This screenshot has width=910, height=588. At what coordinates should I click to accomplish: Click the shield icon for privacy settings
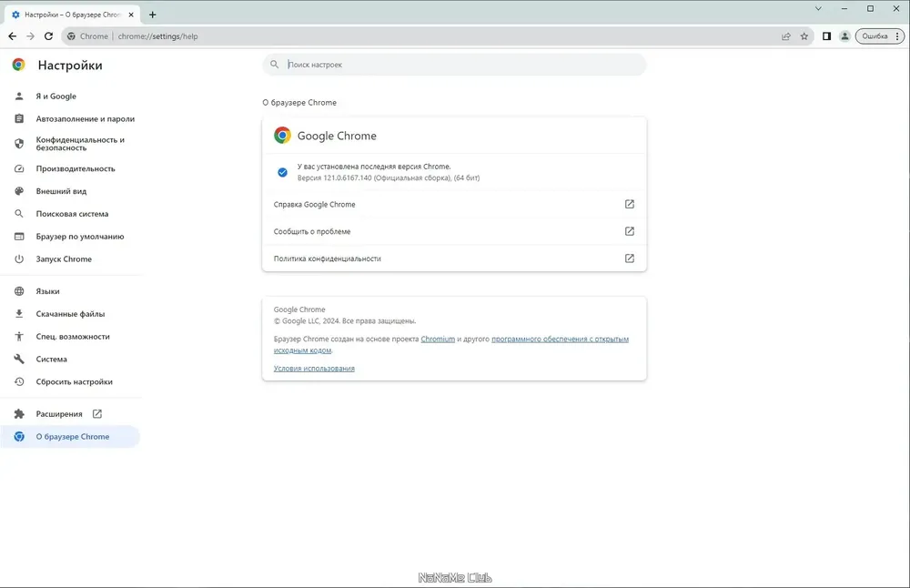[19, 144]
